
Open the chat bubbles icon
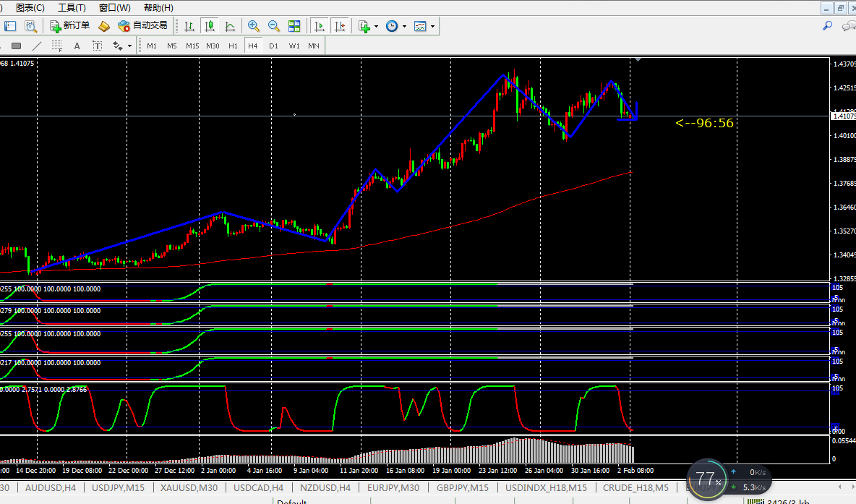pyautogui.click(x=849, y=25)
